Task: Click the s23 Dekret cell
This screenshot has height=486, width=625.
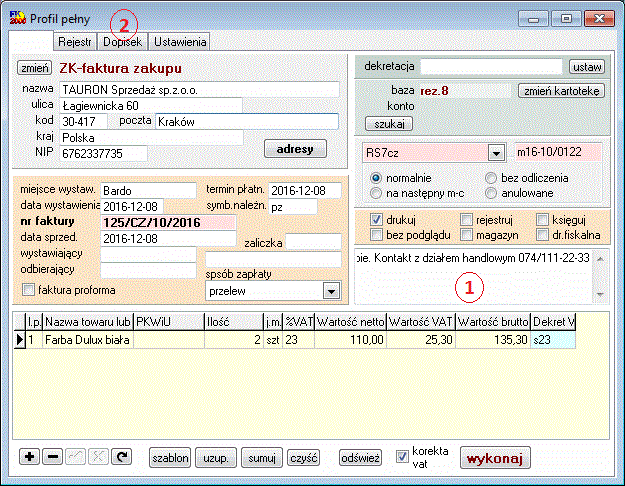Action: click(553, 340)
